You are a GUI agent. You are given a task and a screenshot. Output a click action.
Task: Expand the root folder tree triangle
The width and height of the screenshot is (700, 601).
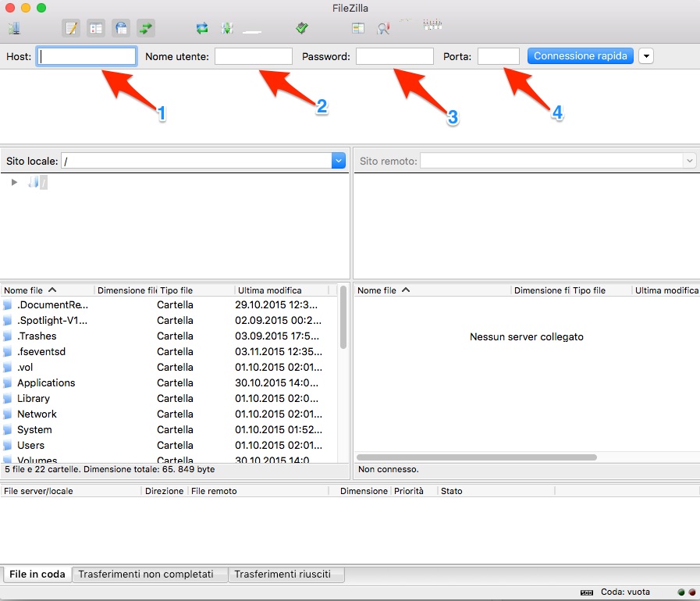pos(14,182)
